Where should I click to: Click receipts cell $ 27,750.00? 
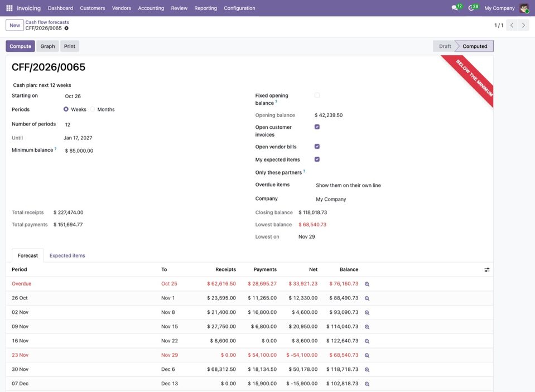tap(221, 327)
